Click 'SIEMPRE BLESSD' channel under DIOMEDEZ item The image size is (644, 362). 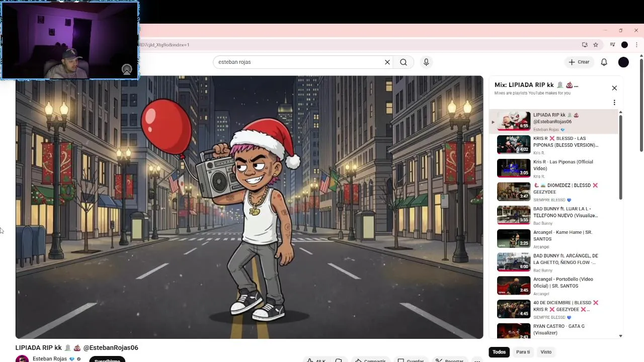549,200
